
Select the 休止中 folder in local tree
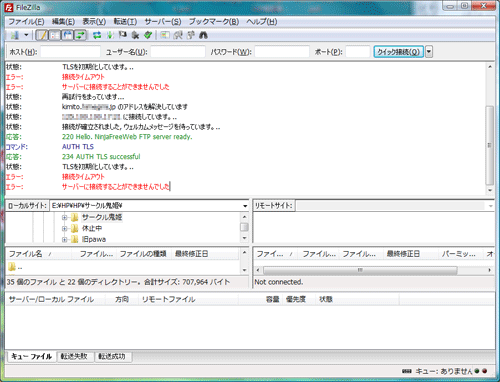pos(92,228)
